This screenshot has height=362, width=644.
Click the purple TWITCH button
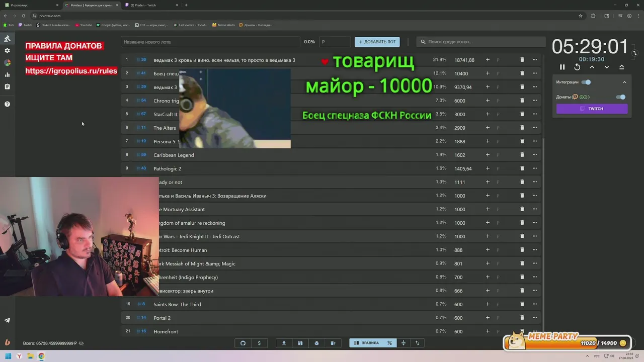pyautogui.click(x=592, y=109)
